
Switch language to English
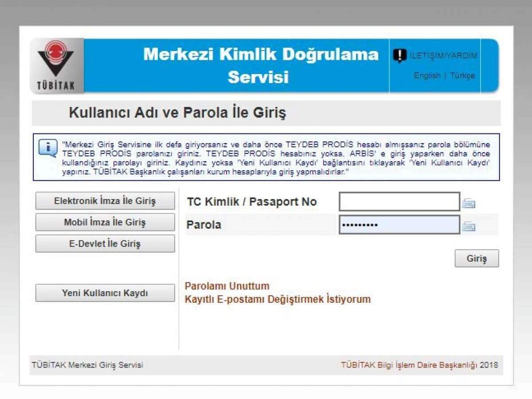click(427, 75)
